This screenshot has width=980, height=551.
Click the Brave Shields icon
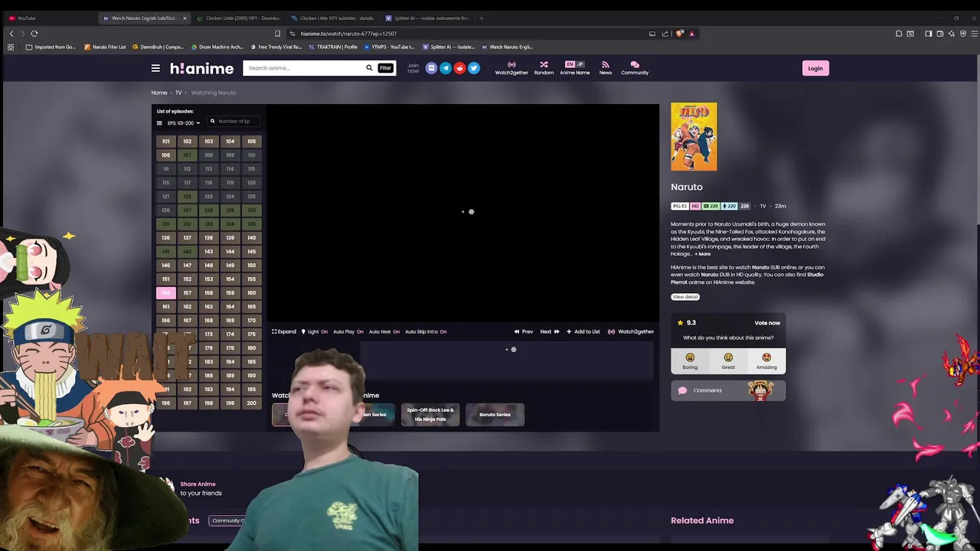(x=679, y=34)
